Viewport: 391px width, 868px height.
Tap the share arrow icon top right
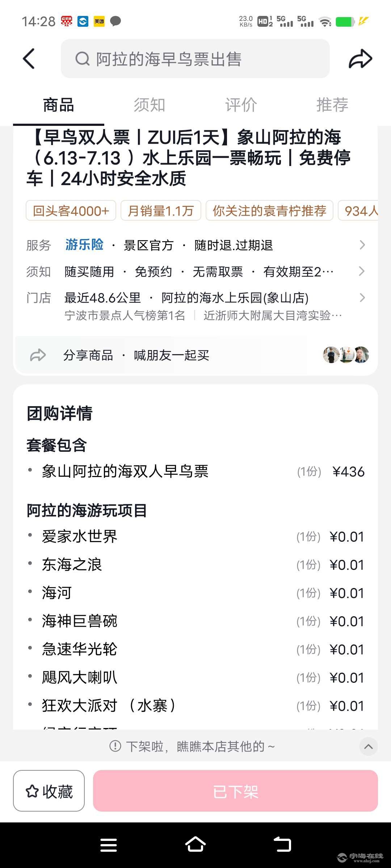tap(360, 59)
